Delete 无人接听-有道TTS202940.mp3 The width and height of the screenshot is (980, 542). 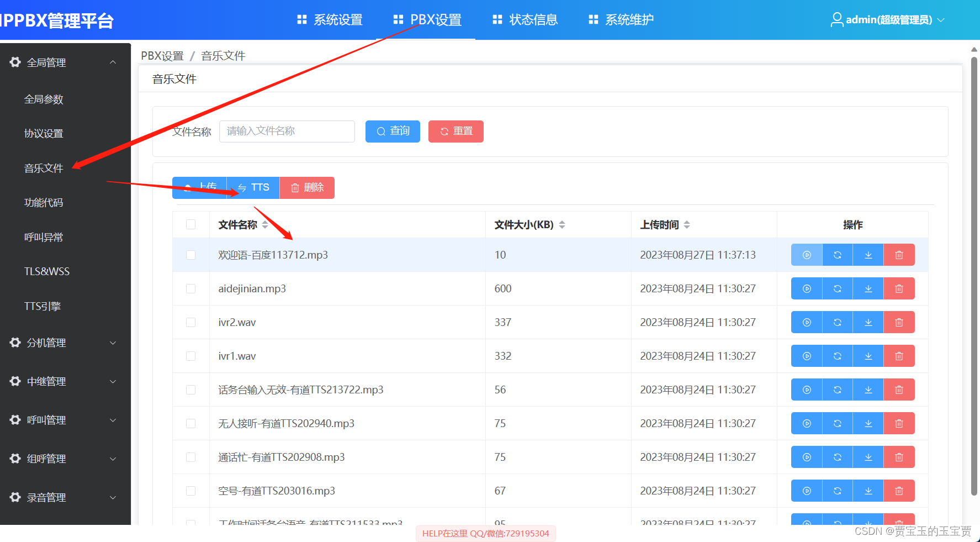[899, 423]
